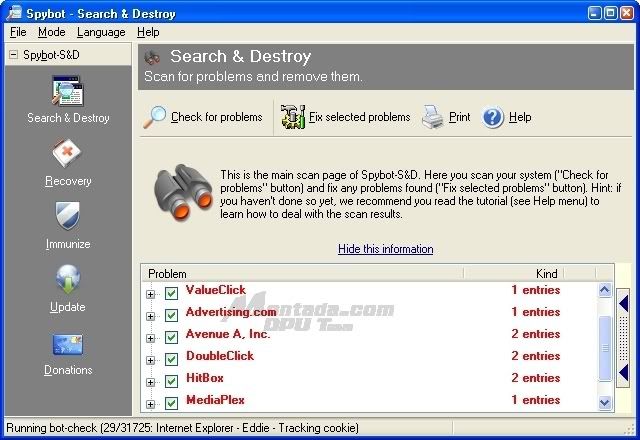This screenshot has width=640, height=440.
Task: Click the Help toolbar label
Action: (520, 117)
